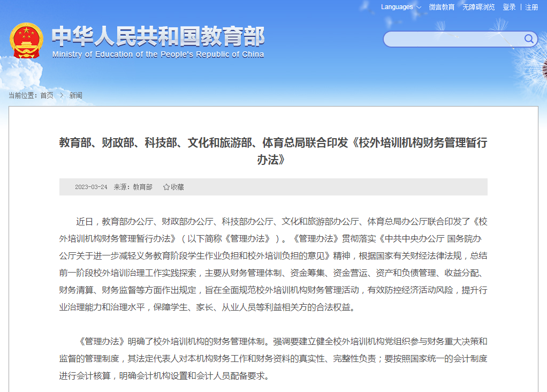Click the magnifier search icon
This screenshot has height=392, width=547.
(x=529, y=39)
